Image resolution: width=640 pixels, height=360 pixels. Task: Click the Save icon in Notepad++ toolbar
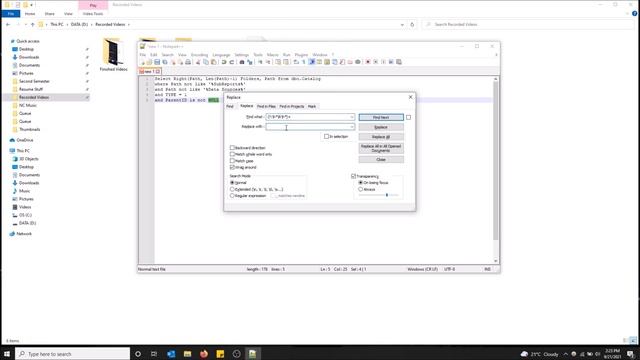(157, 62)
